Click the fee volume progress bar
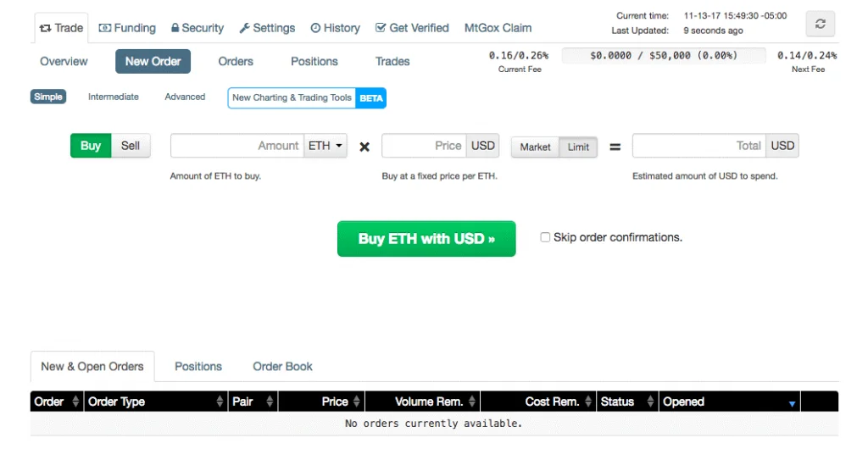The width and height of the screenshot is (868, 449). coord(664,55)
